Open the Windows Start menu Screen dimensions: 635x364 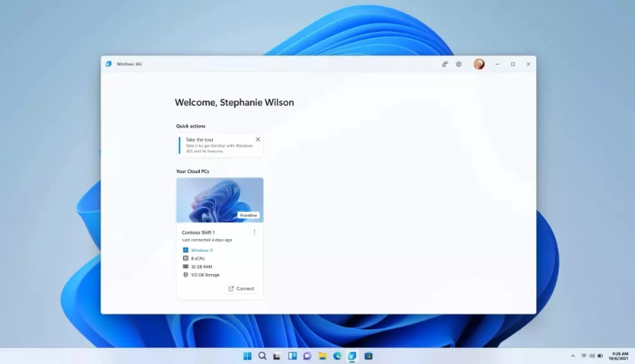click(247, 356)
